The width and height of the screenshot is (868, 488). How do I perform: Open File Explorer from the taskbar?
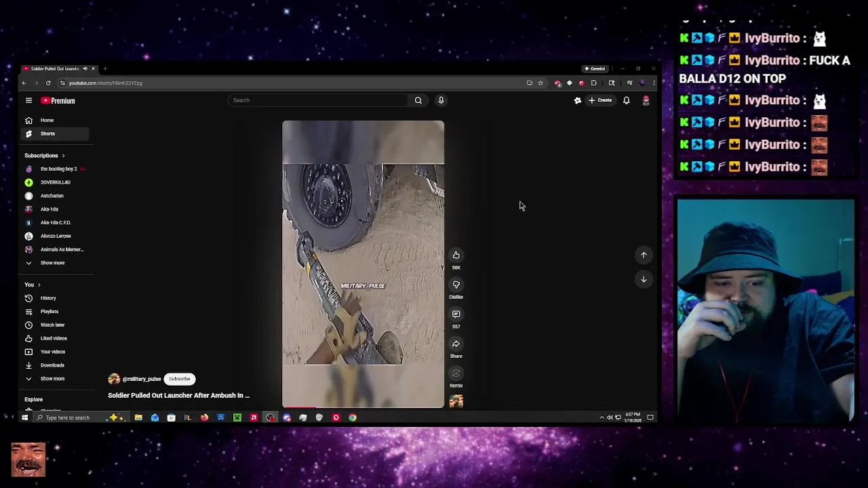[x=138, y=418]
